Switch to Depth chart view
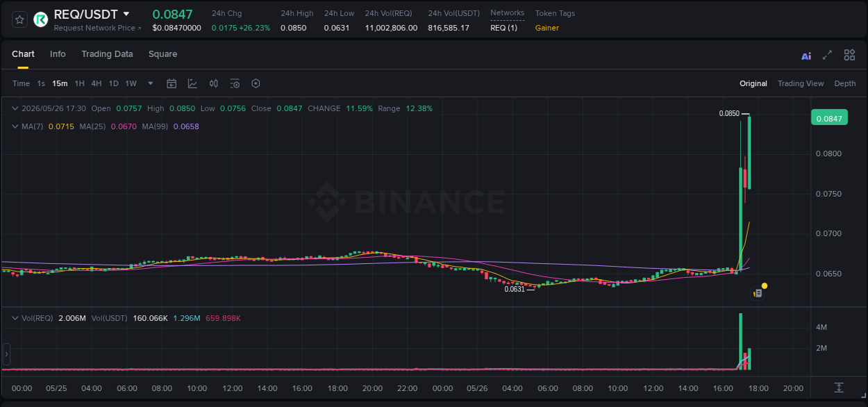 pos(845,83)
